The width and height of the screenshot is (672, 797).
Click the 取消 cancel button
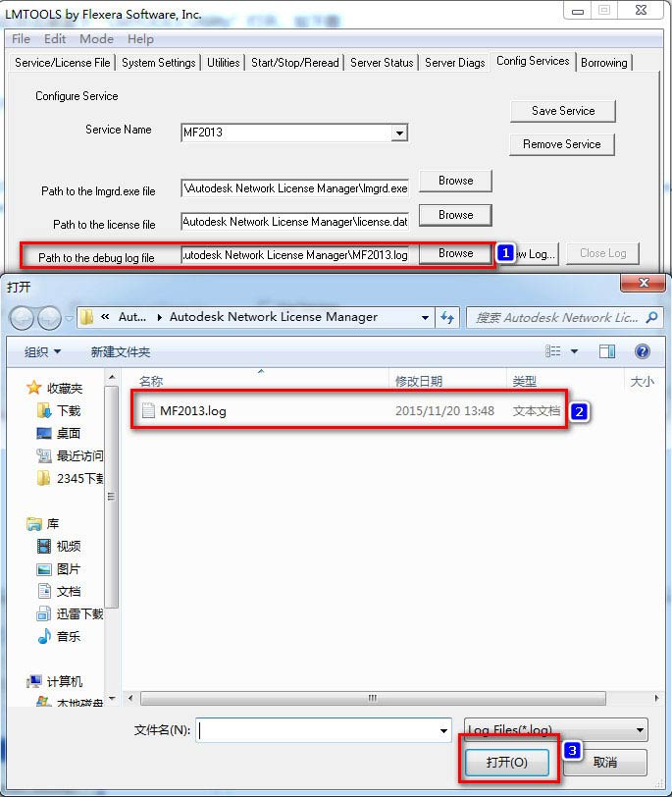[x=605, y=762]
